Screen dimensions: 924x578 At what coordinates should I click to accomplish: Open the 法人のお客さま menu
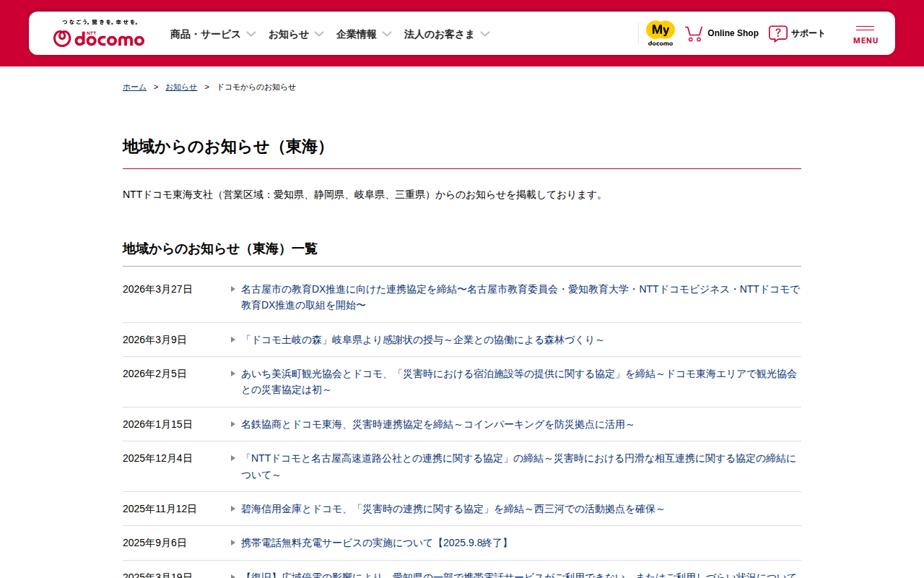tap(440, 34)
